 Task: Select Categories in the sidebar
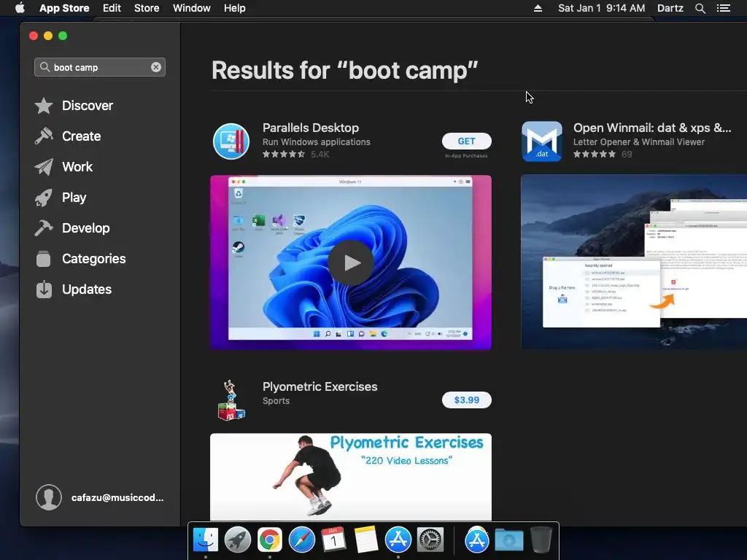pyautogui.click(x=94, y=259)
